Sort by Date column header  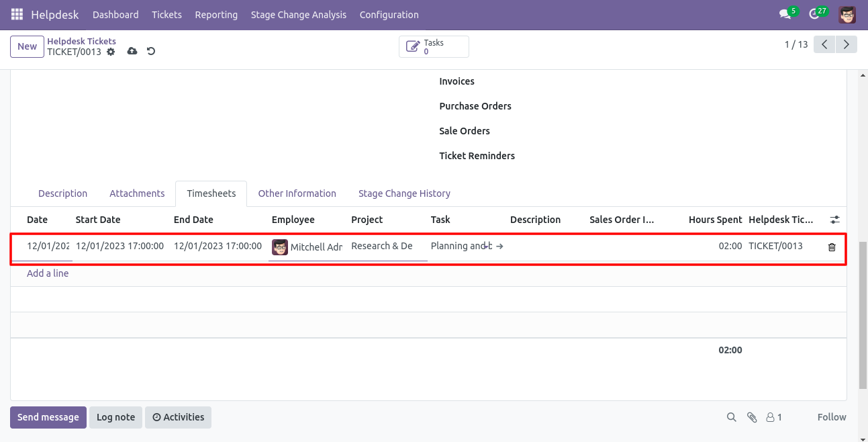[x=38, y=220]
